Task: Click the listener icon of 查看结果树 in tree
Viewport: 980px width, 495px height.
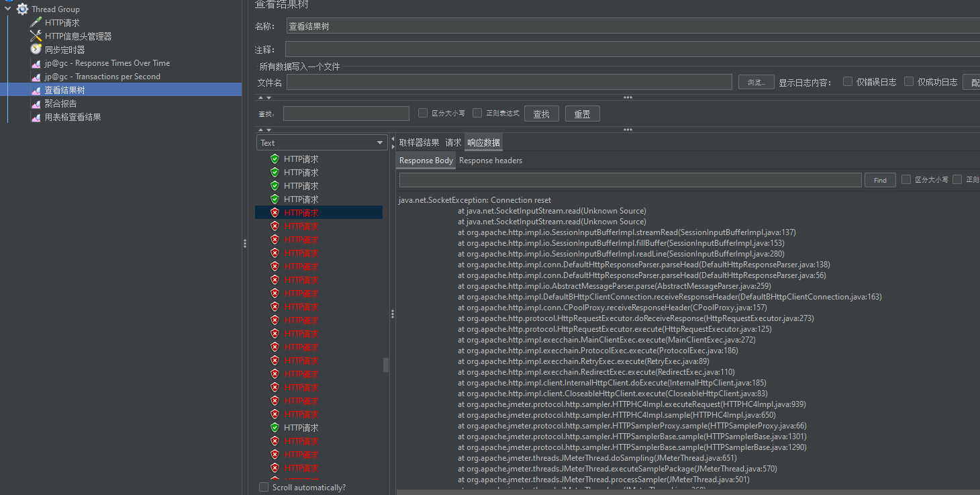Action: pyautogui.click(x=36, y=90)
